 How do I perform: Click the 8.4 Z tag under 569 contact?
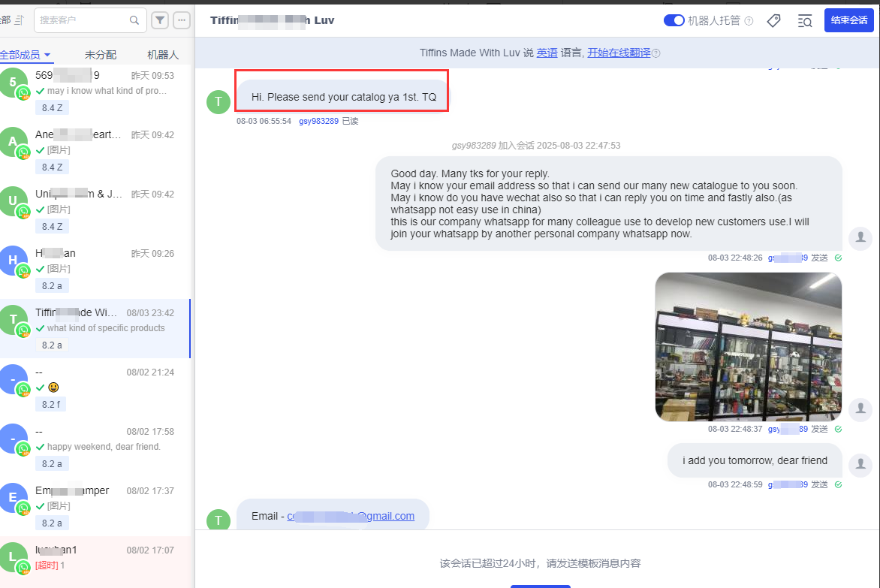(x=52, y=107)
